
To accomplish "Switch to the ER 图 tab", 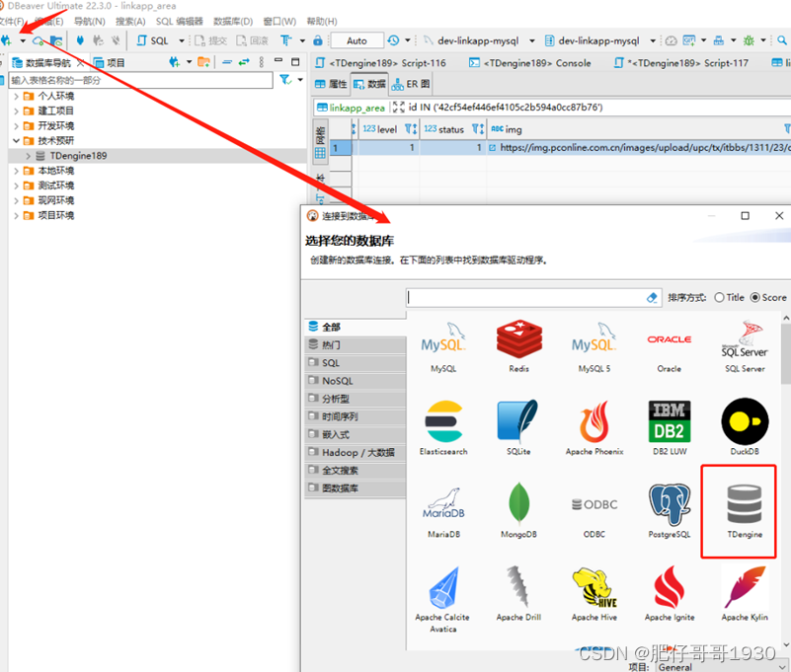I will coord(411,84).
